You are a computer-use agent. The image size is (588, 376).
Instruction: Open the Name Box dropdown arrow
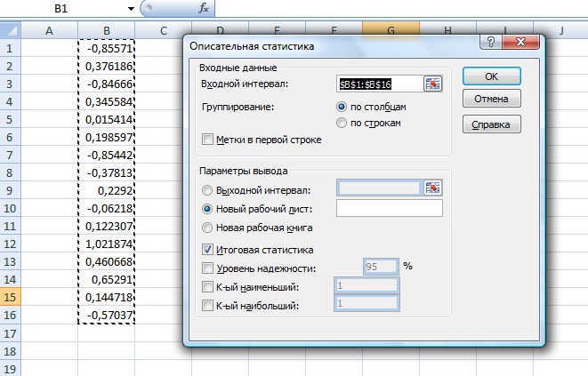point(131,8)
